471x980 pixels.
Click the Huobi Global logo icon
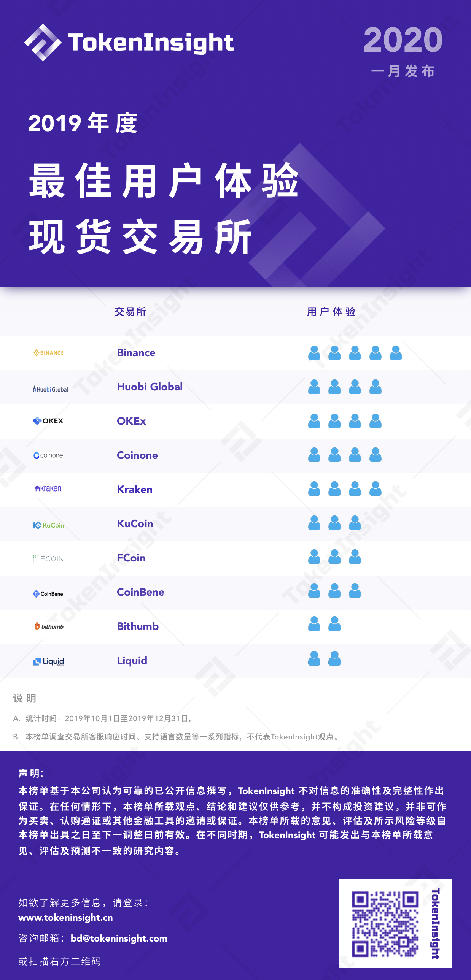tap(51, 389)
